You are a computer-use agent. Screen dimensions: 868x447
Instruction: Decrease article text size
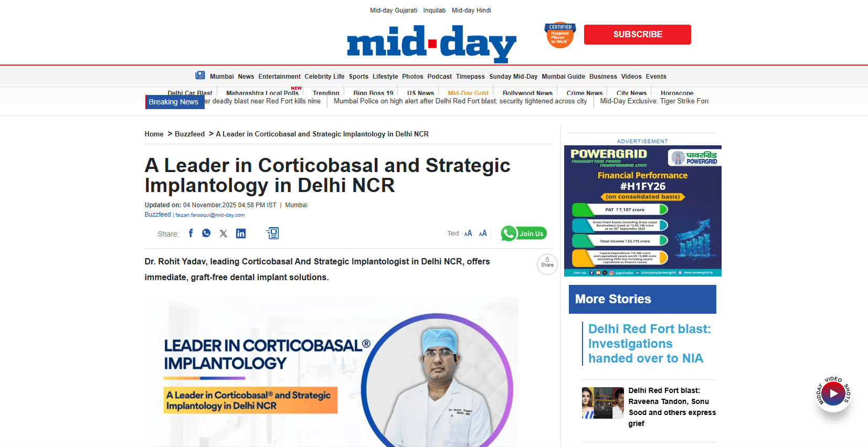point(468,233)
